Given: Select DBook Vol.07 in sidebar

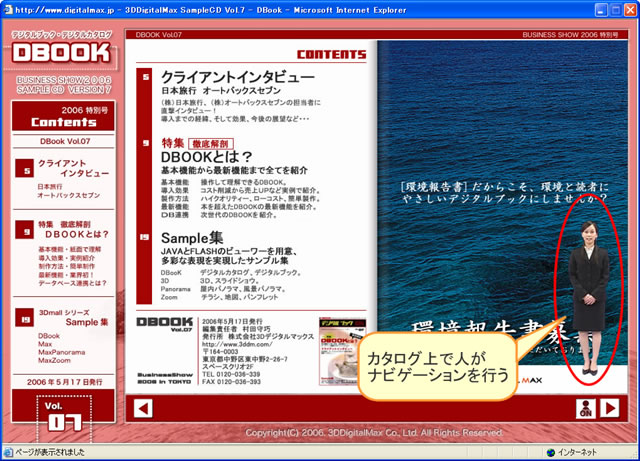Looking at the screenshot, I should point(65,141).
